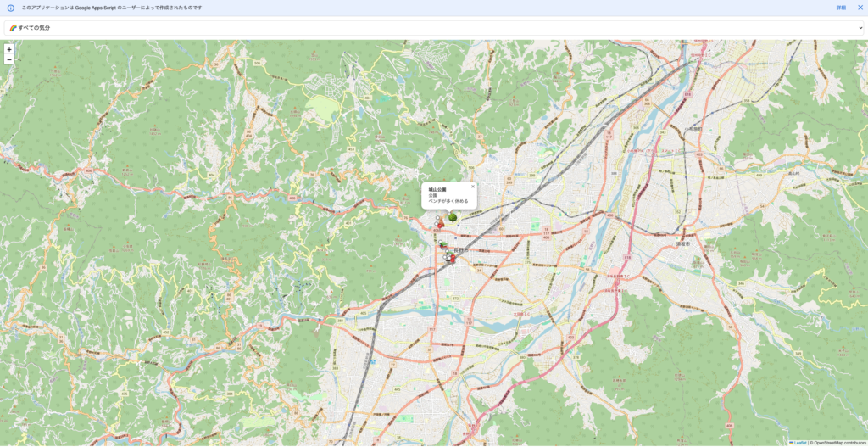The image size is (868, 447).
Task: Open the Leaflet attribution link
Action: 799,443
